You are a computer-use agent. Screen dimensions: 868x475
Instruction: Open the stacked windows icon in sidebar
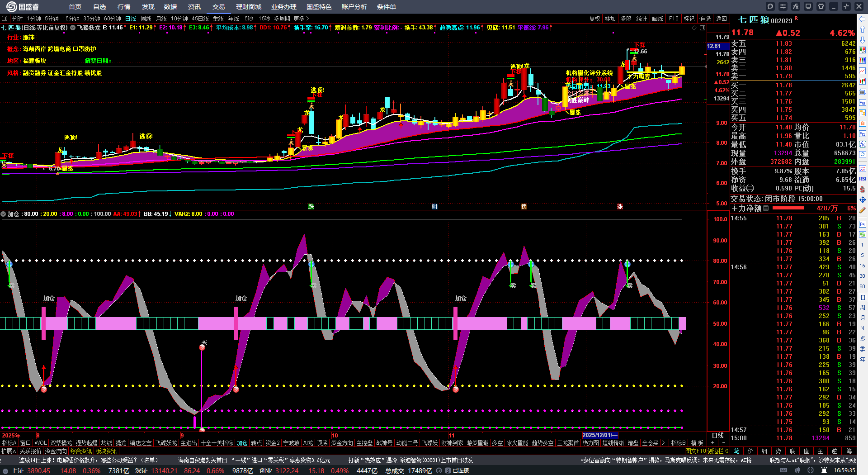863,92
